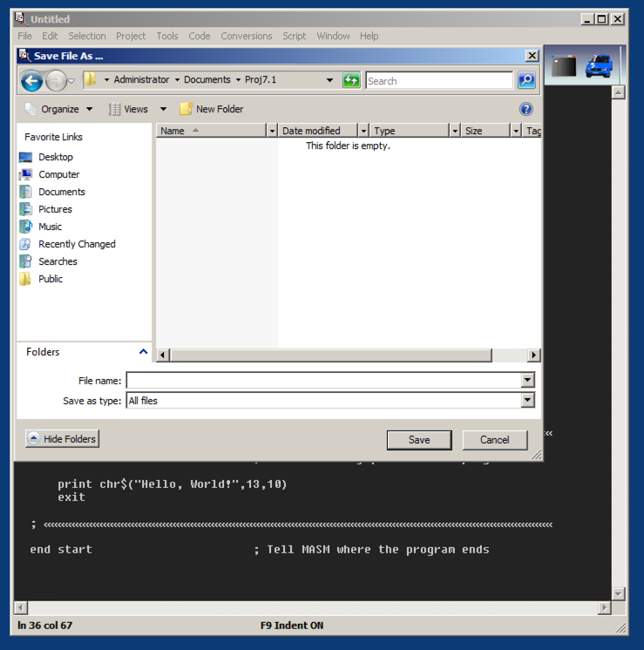The width and height of the screenshot is (644, 650).
Task: Expand the File name dropdown
Action: point(527,380)
